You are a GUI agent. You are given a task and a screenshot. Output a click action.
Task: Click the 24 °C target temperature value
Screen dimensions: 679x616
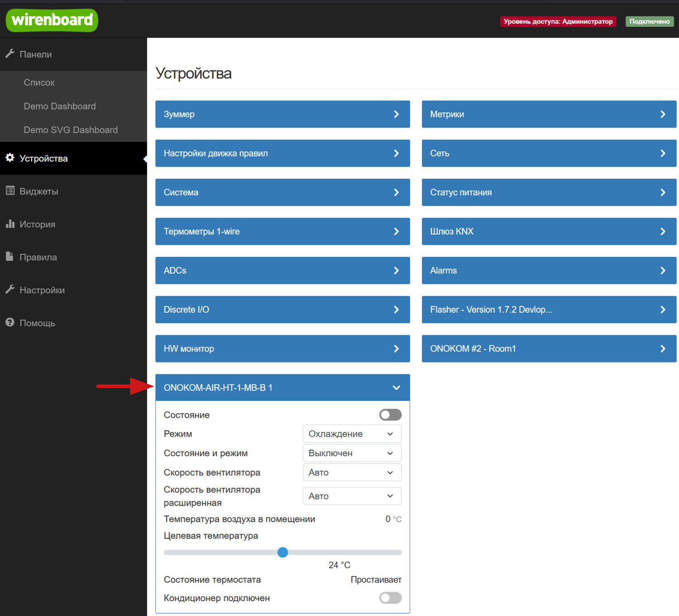(339, 565)
